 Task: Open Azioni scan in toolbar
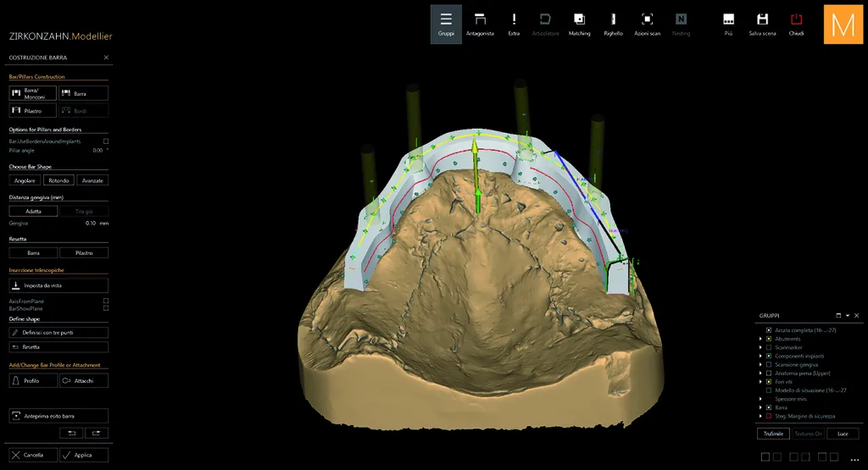[x=647, y=25]
